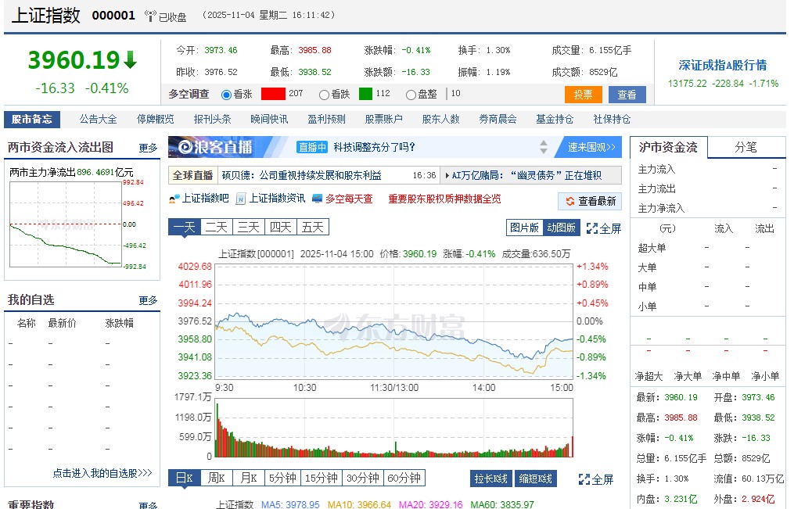The height and width of the screenshot is (509, 812).
Task: Click the headline scroller arrow beside 科技调整充分了吗
Action: pyautogui.click(x=543, y=147)
